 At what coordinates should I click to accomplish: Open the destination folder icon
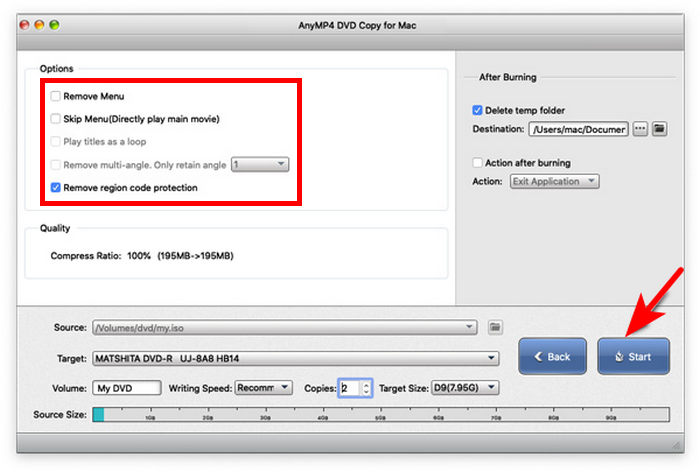659,129
